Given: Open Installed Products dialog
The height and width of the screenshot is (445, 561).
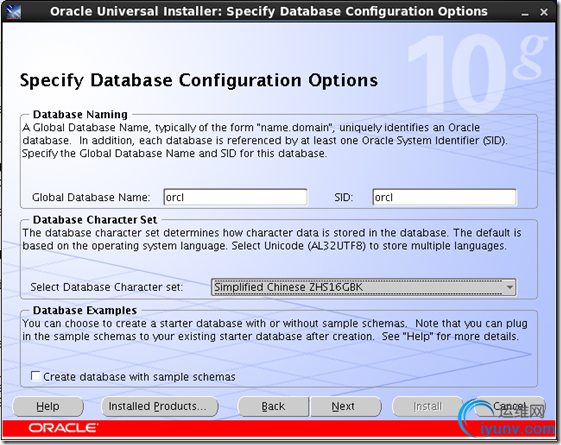Looking at the screenshot, I should tap(160, 406).
